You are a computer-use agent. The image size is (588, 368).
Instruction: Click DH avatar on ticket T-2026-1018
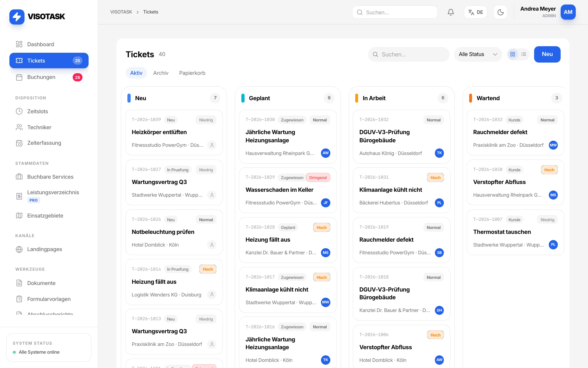point(439,310)
